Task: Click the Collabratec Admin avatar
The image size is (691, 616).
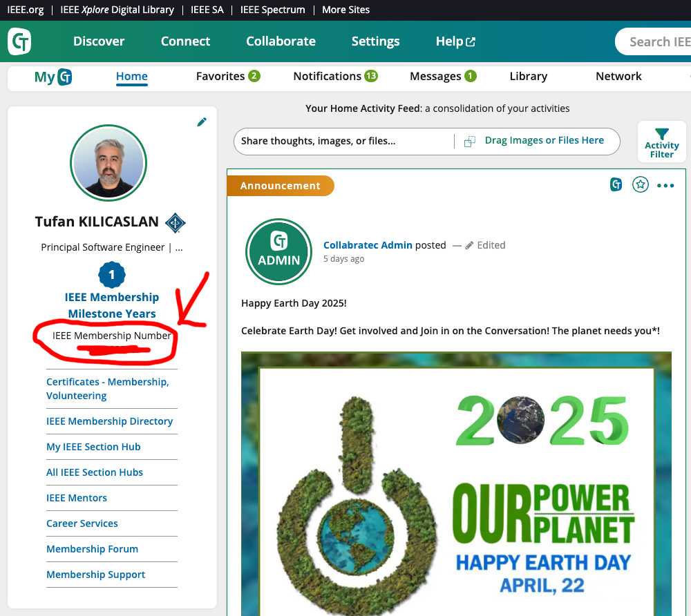Action: (278, 251)
